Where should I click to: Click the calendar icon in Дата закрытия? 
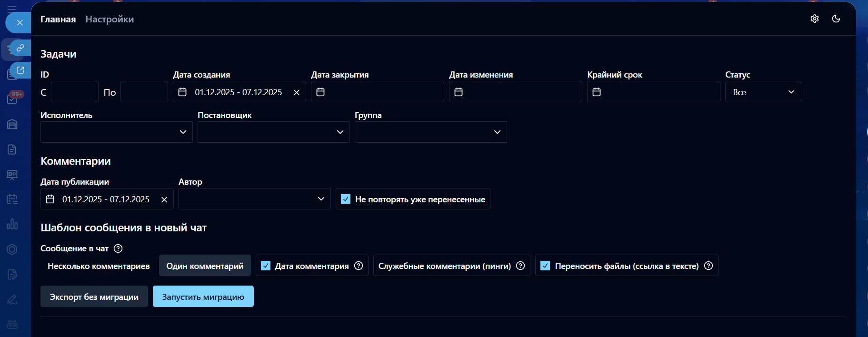point(320,92)
